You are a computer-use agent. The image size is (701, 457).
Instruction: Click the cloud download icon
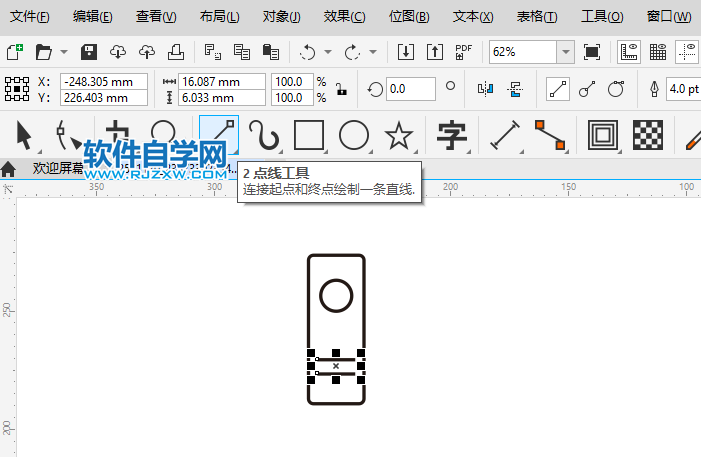point(118,52)
